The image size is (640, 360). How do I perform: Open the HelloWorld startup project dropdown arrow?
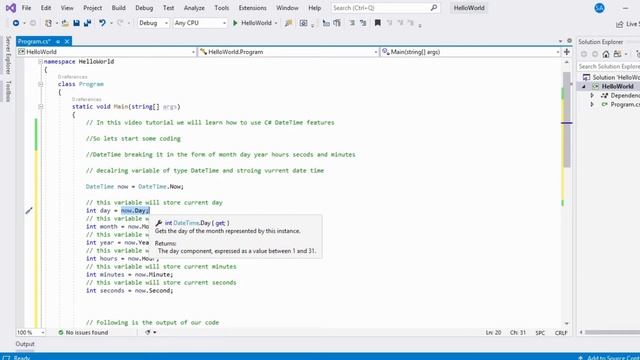(276, 23)
